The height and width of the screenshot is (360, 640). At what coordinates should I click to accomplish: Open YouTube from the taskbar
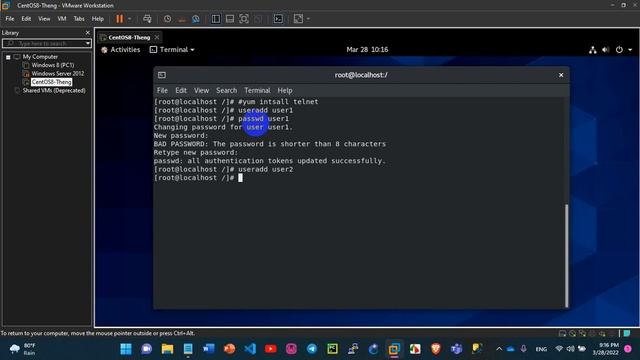pyautogui.click(x=270, y=349)
